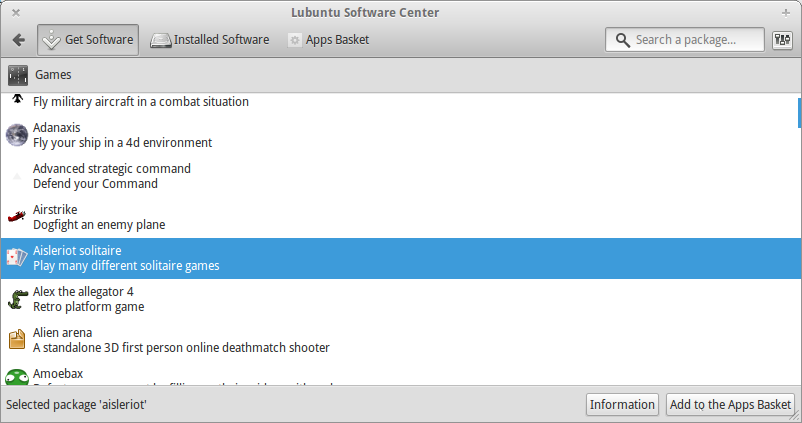Screen dimensions: 802x423
Task: Open the preferences icon beside search
Action: (782, 40)
